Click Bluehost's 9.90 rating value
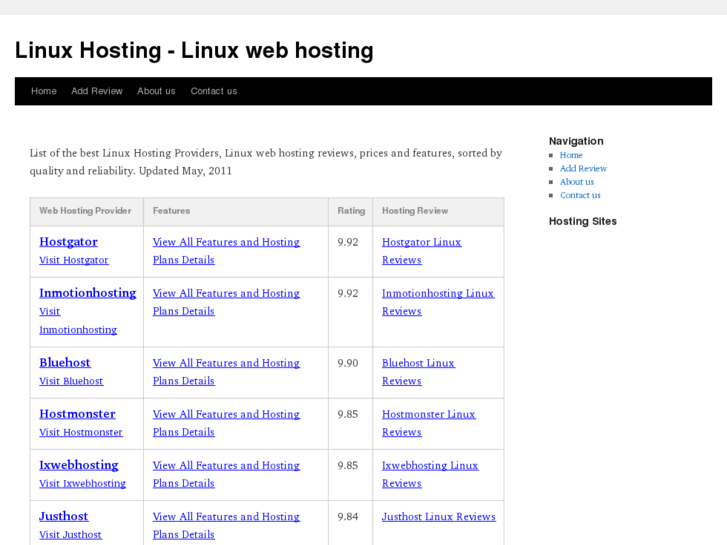 348,363
